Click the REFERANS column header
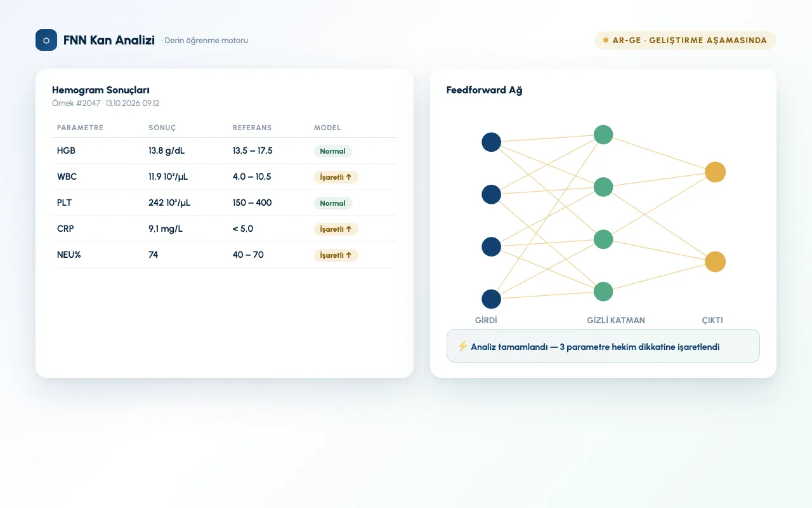This screenshot has width=812, height=508. tap(252, 128)
